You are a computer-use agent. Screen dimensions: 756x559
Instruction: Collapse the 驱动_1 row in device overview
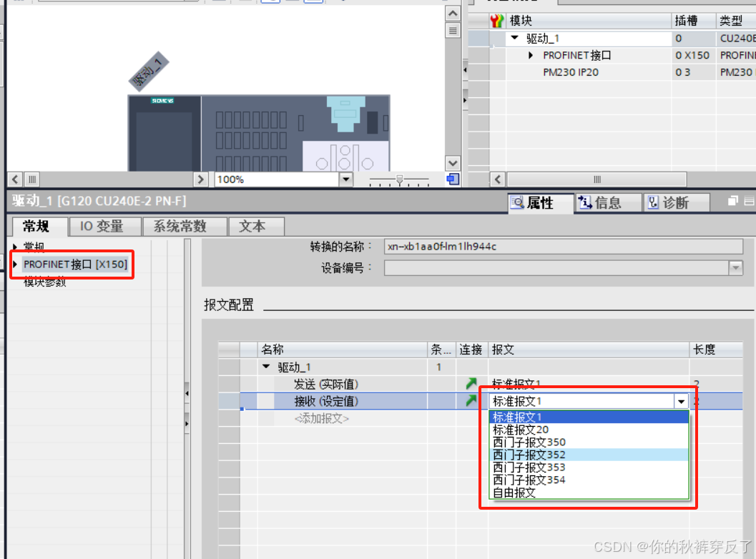coord(514,38)
